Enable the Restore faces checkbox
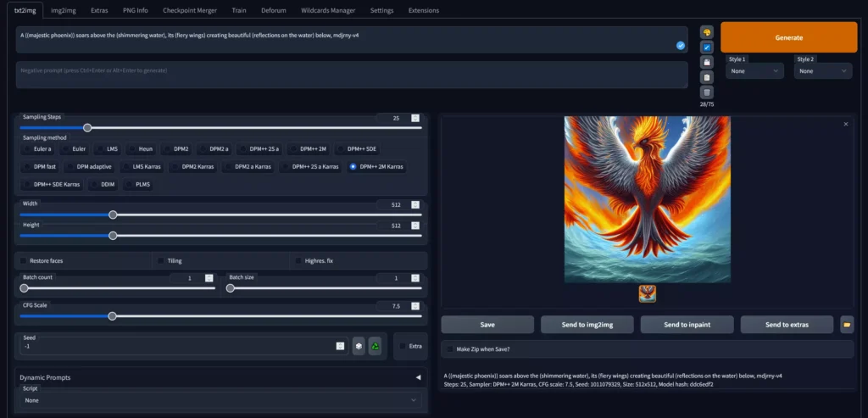This screenshot has width=868, height=418. pos(24,261)
